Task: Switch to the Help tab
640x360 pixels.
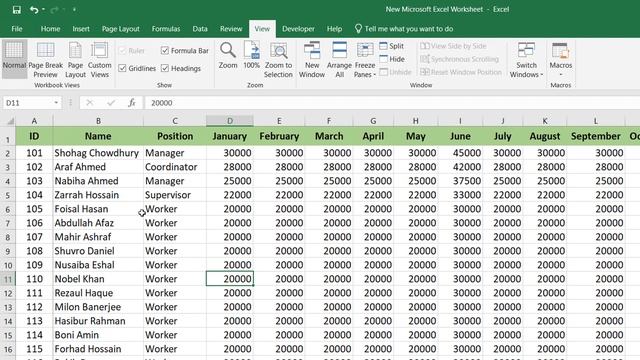Action: click(334, 29)
